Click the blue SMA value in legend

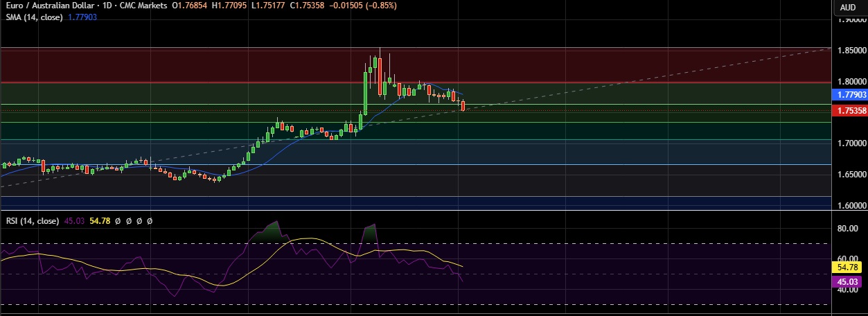point(82,17)
